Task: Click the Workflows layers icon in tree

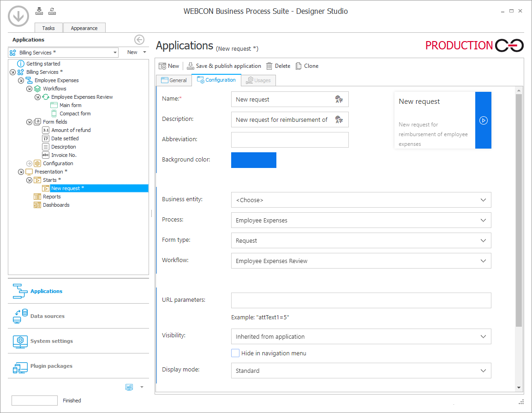Action: coord(38,89)
